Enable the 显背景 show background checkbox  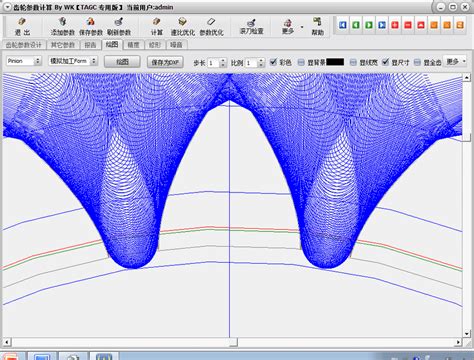coord(301,62)
